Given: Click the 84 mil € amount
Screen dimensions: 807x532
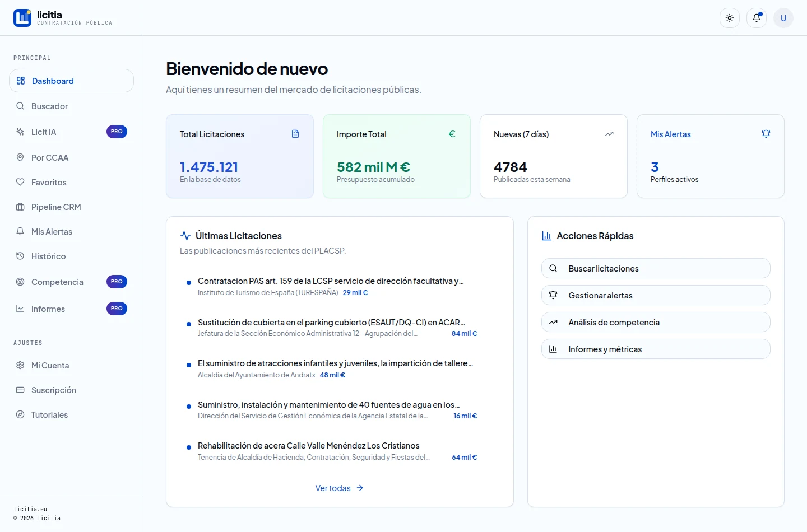Looking at the screenshot, I should coord(465,334).
